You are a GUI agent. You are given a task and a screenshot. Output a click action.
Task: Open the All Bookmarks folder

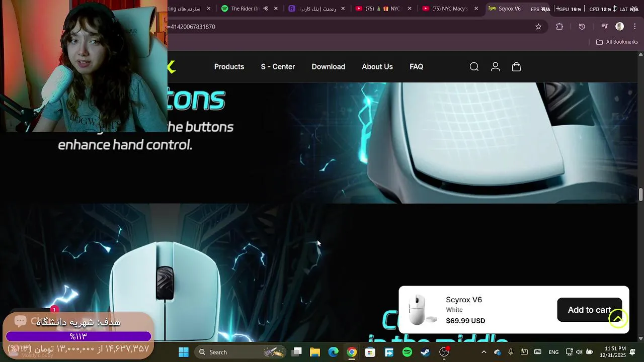(x=617, y=42)
